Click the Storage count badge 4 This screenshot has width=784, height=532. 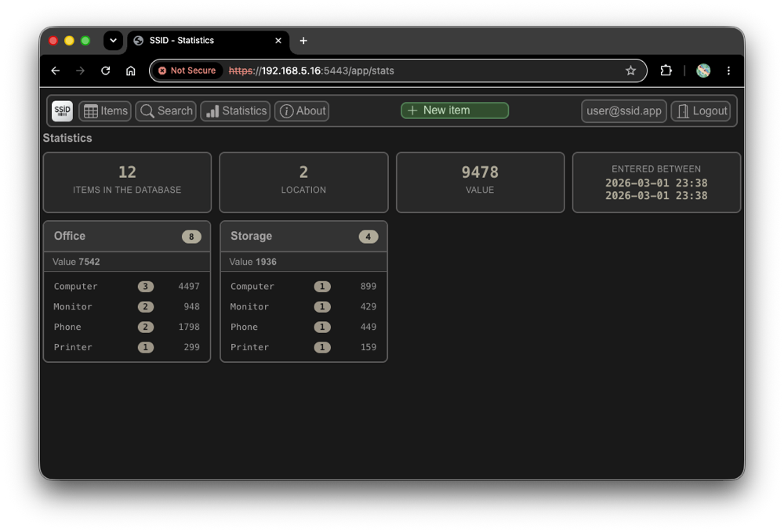368,237
